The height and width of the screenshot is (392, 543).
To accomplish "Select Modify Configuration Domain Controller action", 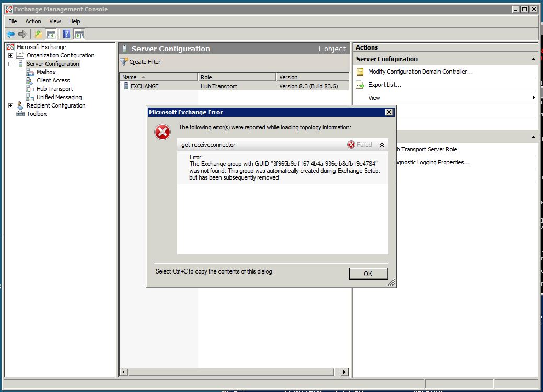I will pyautogui.click(x=420, y=72).
